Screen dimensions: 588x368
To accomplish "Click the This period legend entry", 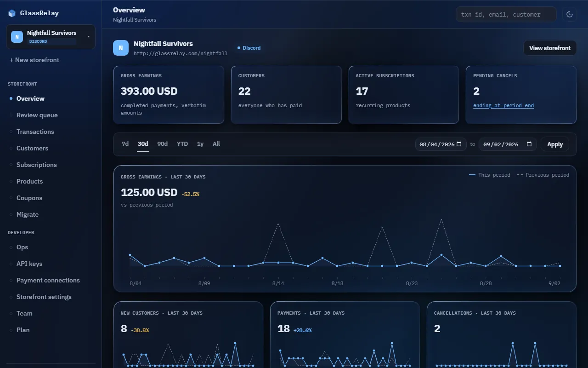I will 490,175.
